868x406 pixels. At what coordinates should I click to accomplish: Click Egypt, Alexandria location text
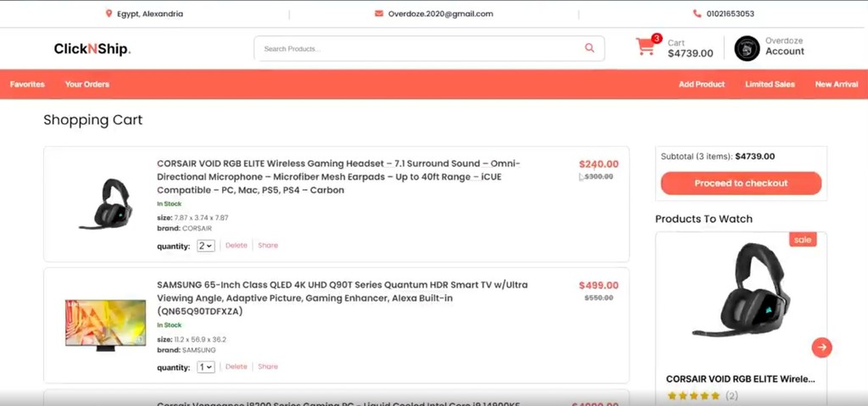[x=149, y=14]
